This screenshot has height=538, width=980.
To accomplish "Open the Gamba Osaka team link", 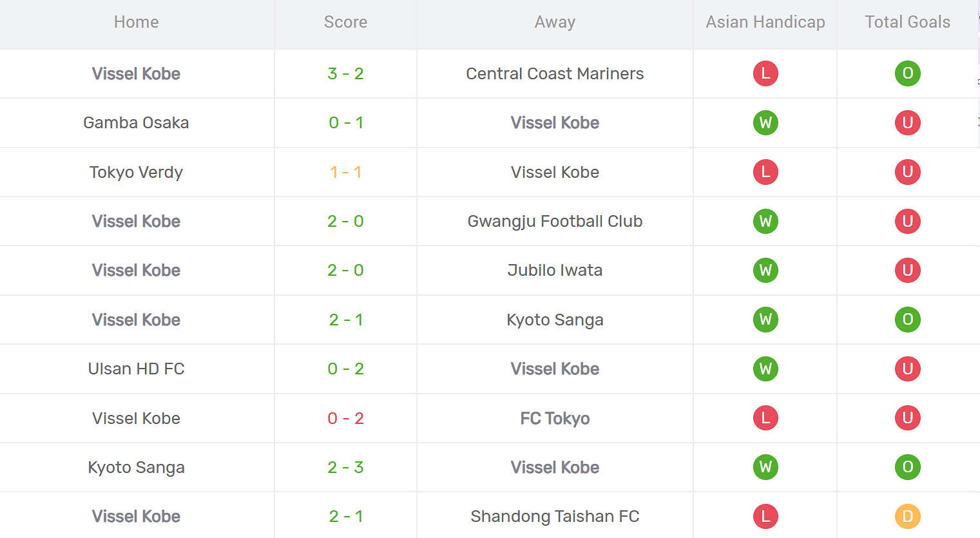I will pyautogui.click(x=136, y=122).
